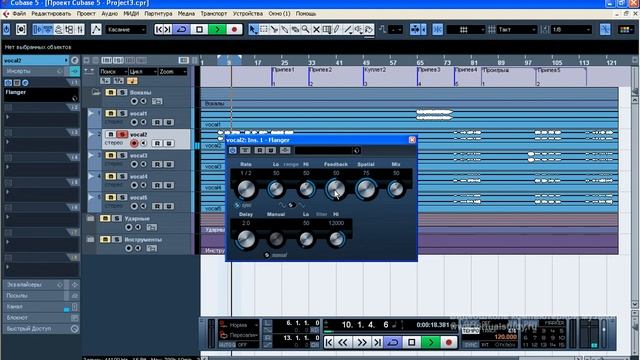Image resolution: width=640 pixels, height=360 pixels.
Task: Start recording from top toolbar
Action: pos(234,29)
